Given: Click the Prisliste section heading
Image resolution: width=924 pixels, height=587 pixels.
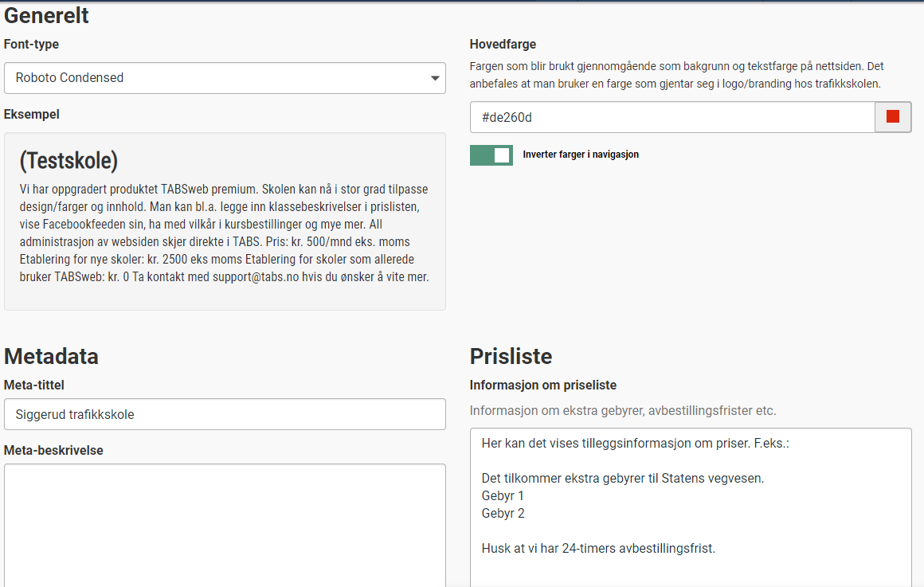Looking at the screenshot, I should tap(511, 356).
